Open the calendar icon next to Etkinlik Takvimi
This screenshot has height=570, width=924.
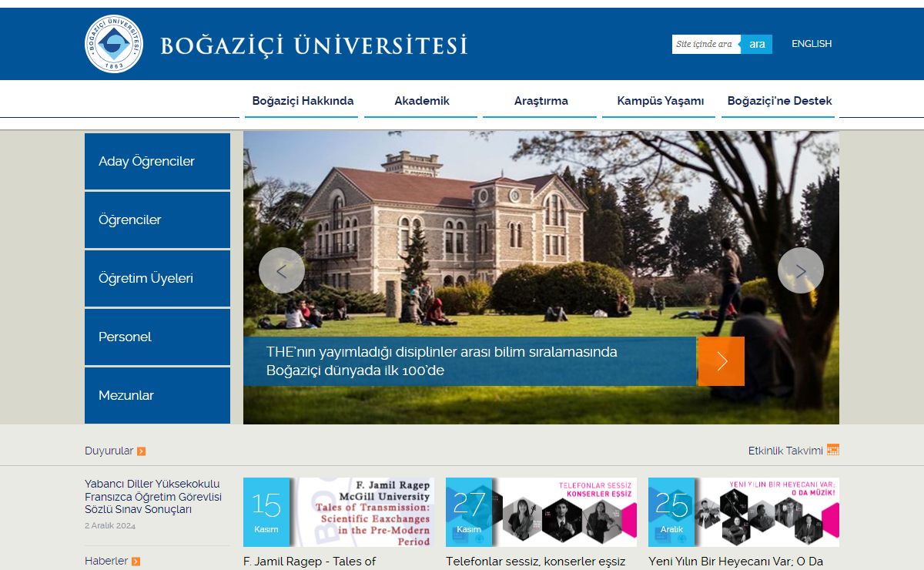click(833, 450)
